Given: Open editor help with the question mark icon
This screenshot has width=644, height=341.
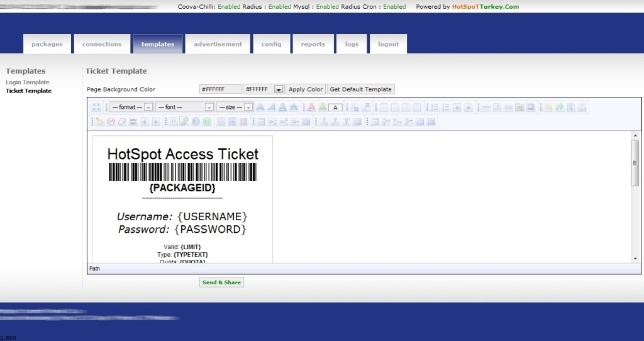Looking at the screenshot, I should pyautogui.click(x=196, y=121).
